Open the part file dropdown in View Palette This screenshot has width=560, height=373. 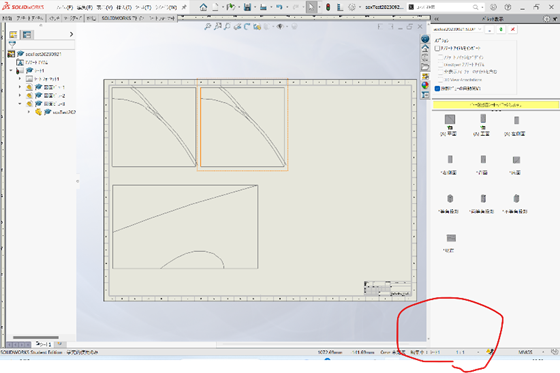coord(458,29)
